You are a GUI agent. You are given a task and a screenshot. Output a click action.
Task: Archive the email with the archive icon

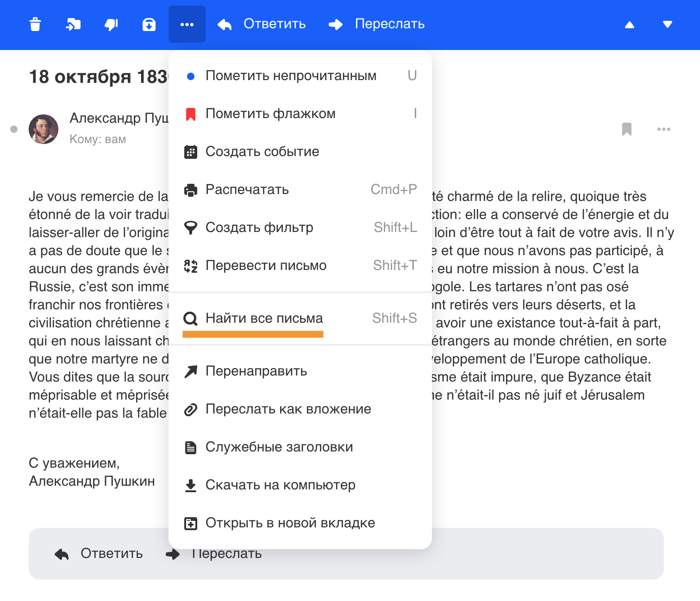pyautogui.click(x=149, y=24)
